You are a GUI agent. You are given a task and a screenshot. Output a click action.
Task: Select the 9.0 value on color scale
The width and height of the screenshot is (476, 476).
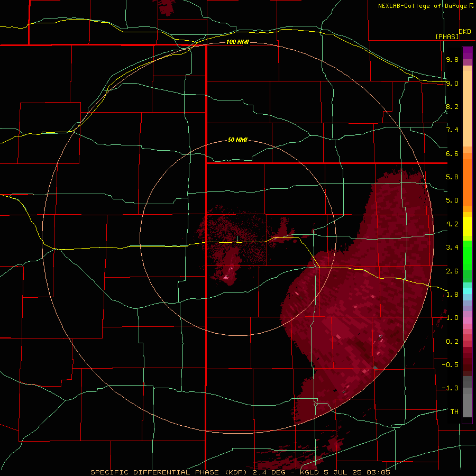click(x=452, y=83)
